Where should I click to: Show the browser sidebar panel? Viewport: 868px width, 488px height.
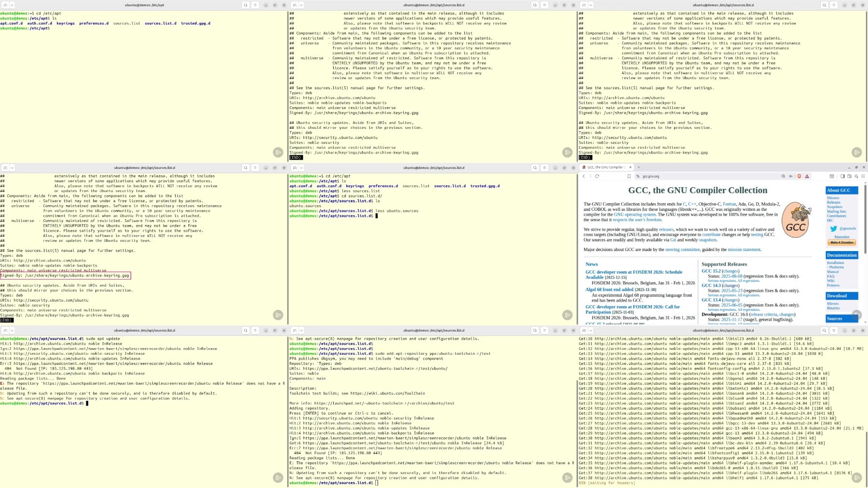(842, 176)
